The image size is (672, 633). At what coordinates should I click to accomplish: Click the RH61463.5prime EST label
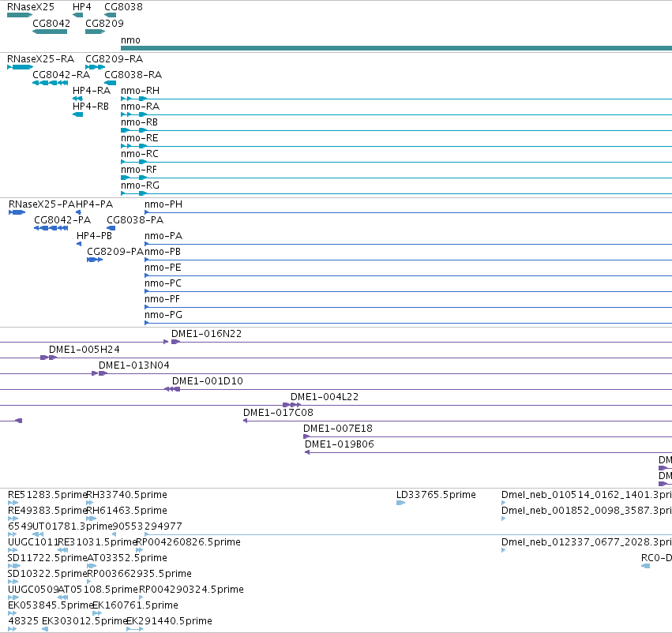tap(127, 511)
